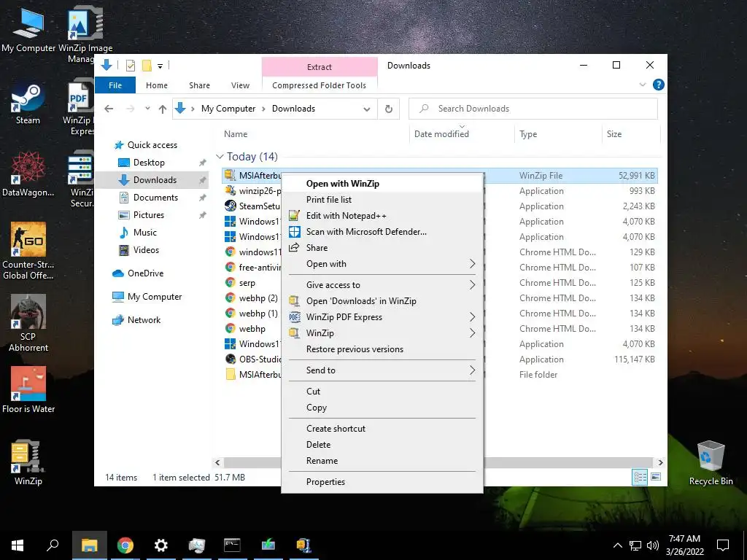747x560 pixels.
Task: Collapse the Today (14) group
Action: pos(220,156)
